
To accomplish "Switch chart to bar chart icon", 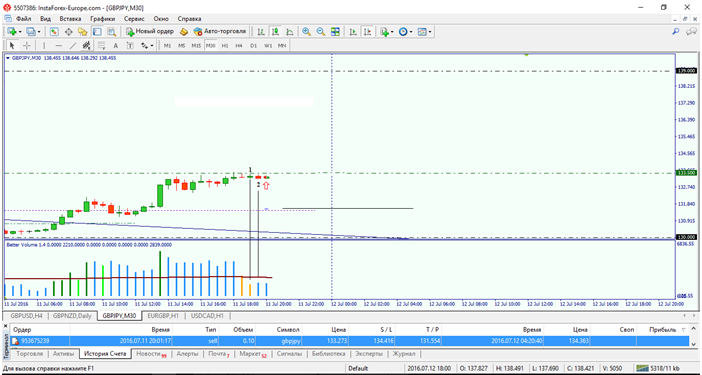I will coord(261,32).
